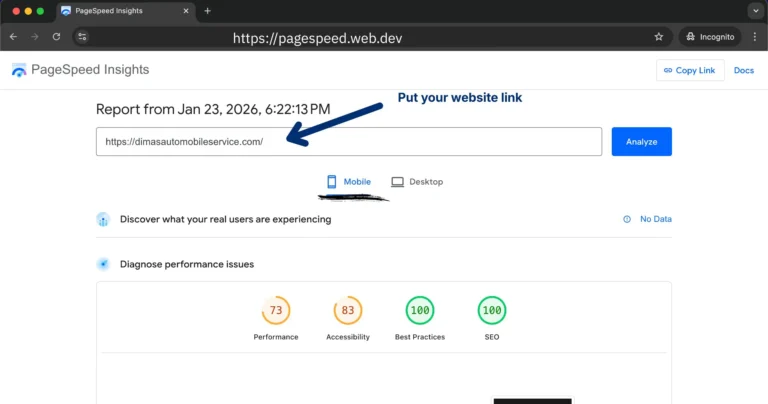The image size is (768, 404).
Task: Open the Incognito profile indicator
Action: click(710, 37)
